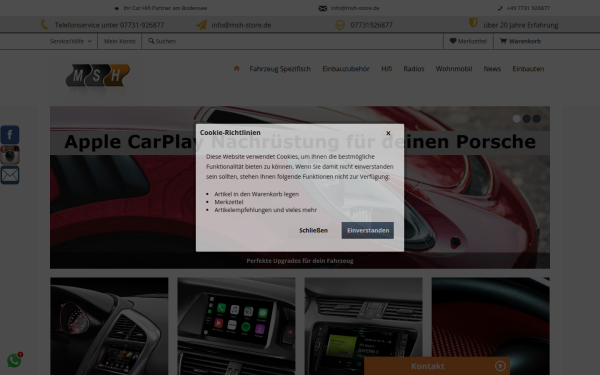The height and width of the screenshot is (375, 600).
Task: Open the Einbauten menu item
Action: tap(528, 69)
